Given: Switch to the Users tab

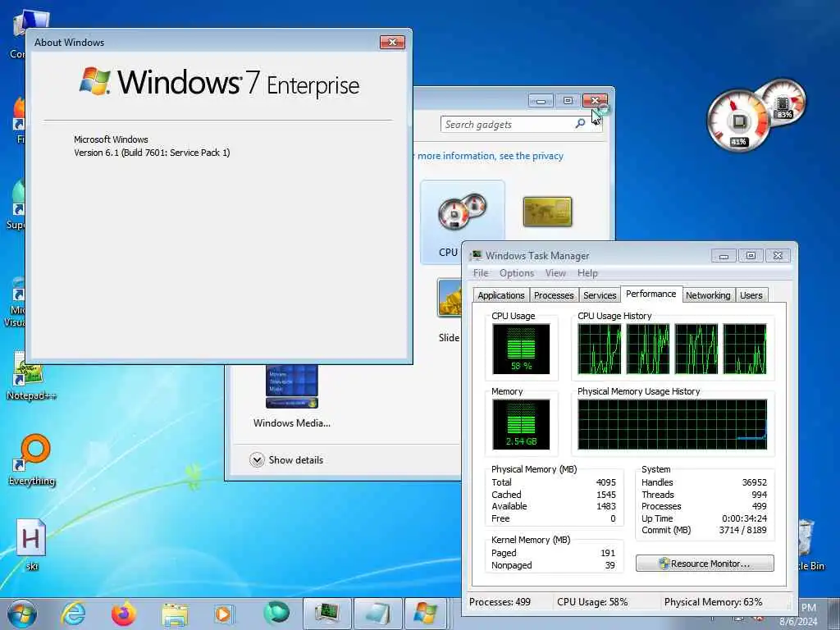Looking at the screenshot, I should [751, 295].
